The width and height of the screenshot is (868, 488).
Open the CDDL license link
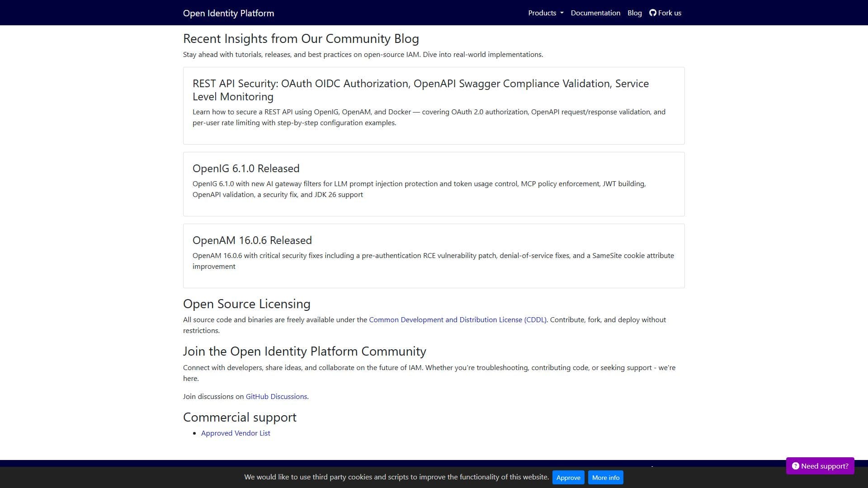458,319
